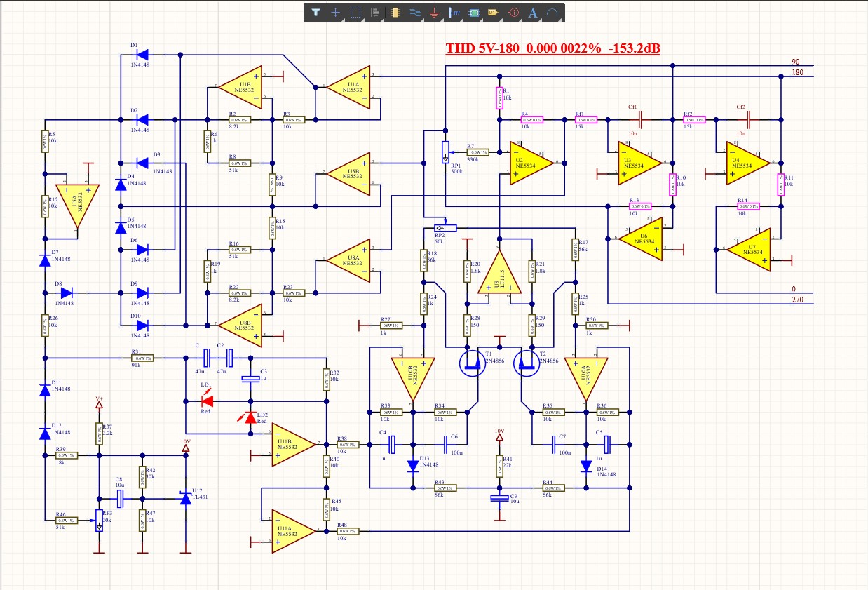Open the Align objects tool
Viewport: 868px width, 590px height.
pyautogui.click(x=375, y=12)
